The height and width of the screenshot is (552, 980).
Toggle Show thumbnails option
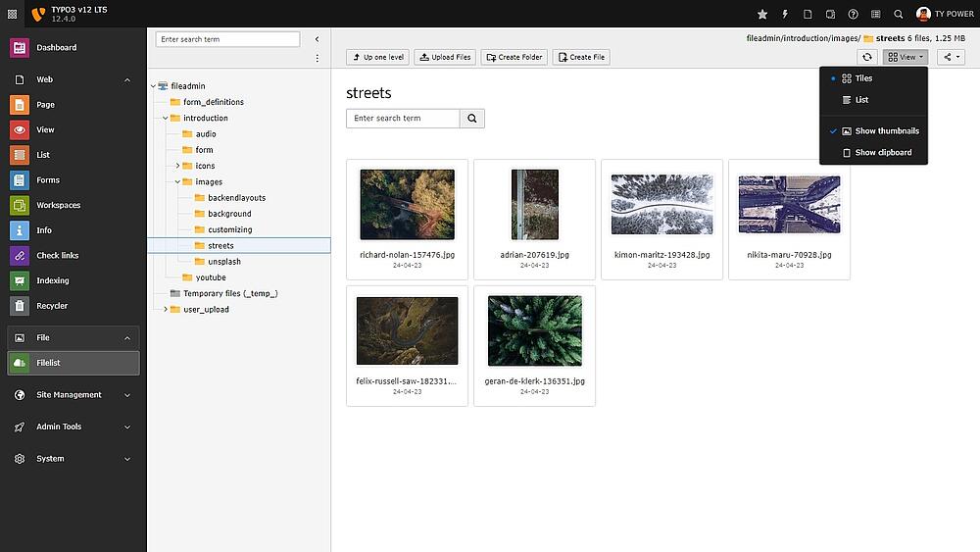(886, 131)
